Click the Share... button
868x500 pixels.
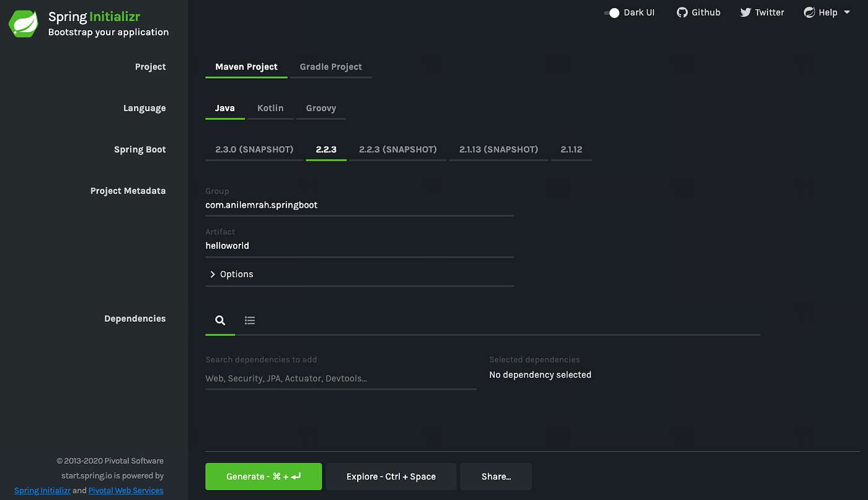[496, 476]
